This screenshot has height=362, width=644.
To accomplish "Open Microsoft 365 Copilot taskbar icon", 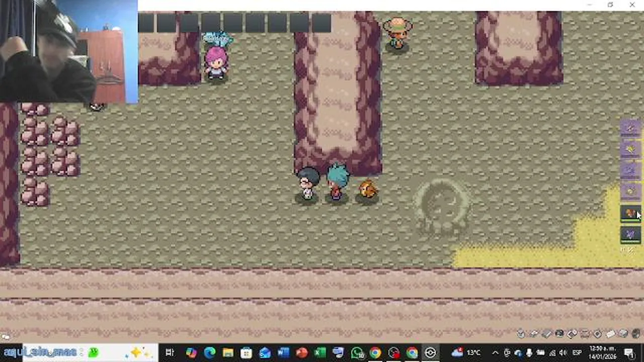I will click(191, 352).
